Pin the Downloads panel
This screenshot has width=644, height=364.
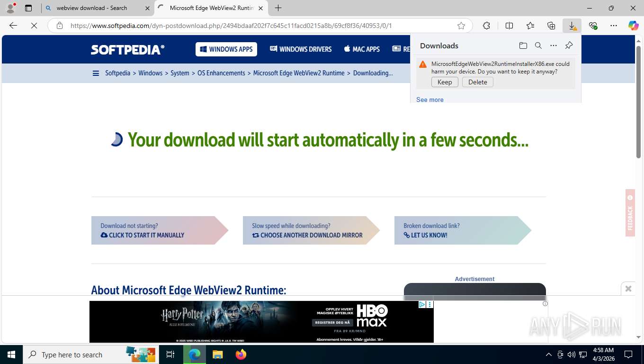[569, 45]
